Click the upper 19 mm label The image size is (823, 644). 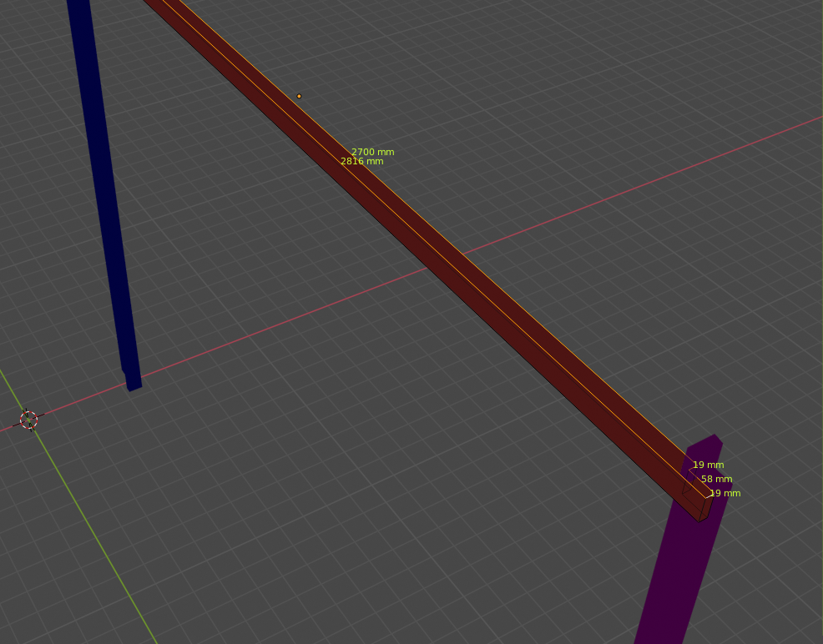(x=708, y=465)
